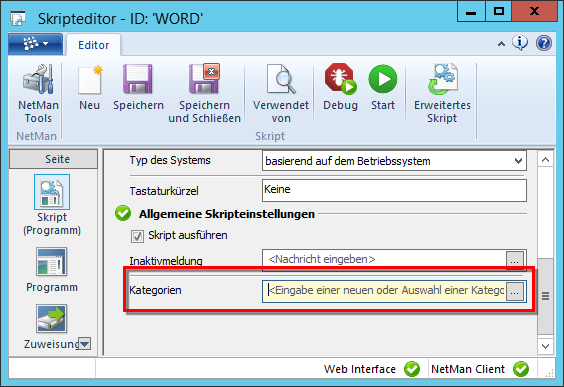Switch to the Editor ribbon tab
The image size is (564, 387).
coord(94,45)
